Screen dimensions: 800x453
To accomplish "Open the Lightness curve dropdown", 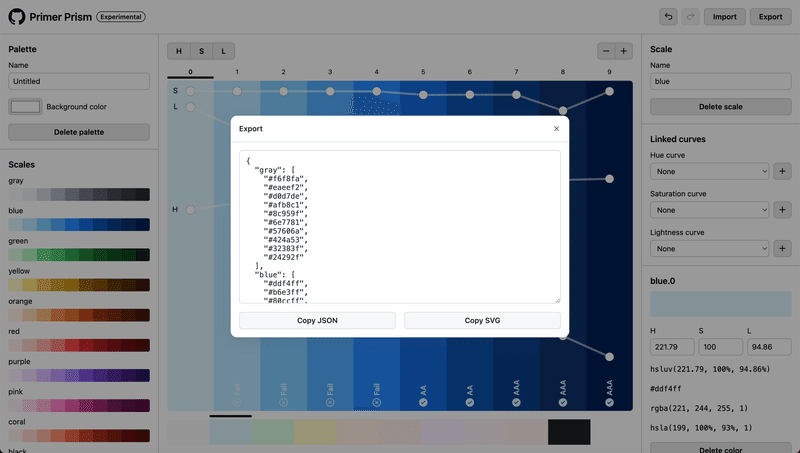I will (710, 248).
